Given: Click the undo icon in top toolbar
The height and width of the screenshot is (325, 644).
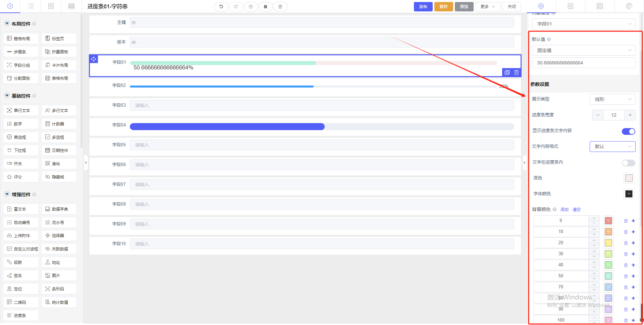Looking at the screenshot, I should tap(221, 7).
